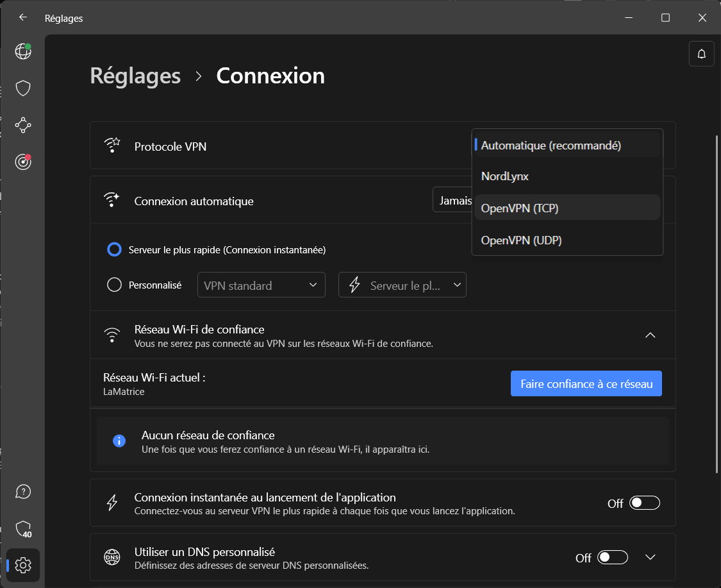Choose NordLynx protocol option
This screenshot has width=721, height=588.
pyautogui.click(x=567, y=176)
